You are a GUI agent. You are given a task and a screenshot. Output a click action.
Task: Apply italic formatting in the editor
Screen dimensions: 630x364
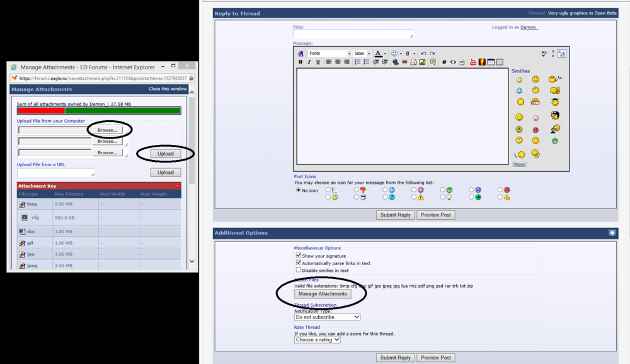coord(309,62)
